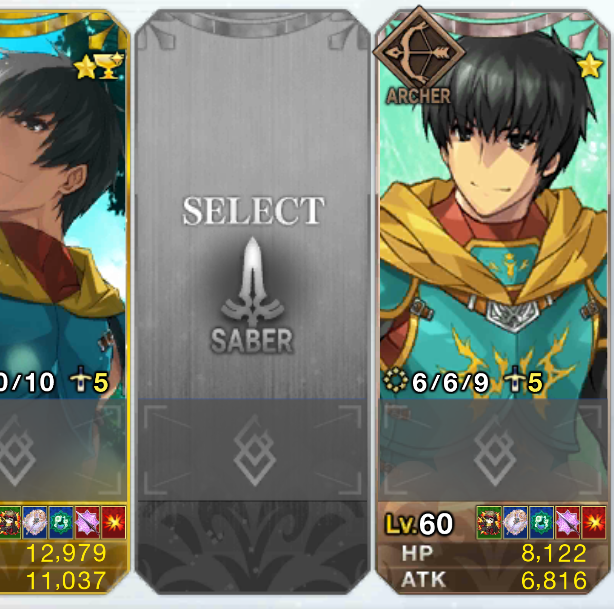
Task: Click the Lv.60 level label
Action: coord(419,524)
